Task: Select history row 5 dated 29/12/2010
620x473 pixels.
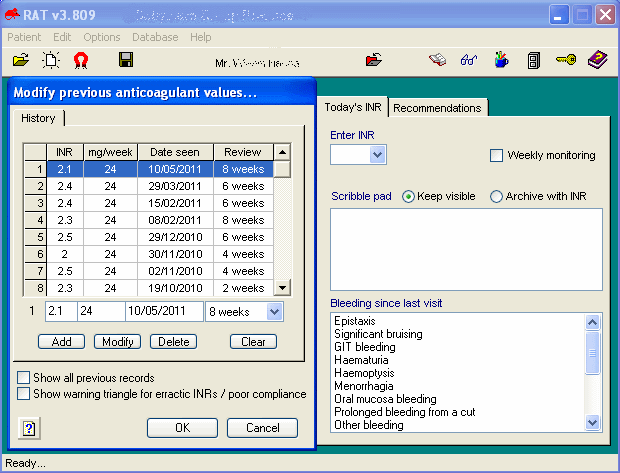Action: pyautogui.click(x=149, y=237)
